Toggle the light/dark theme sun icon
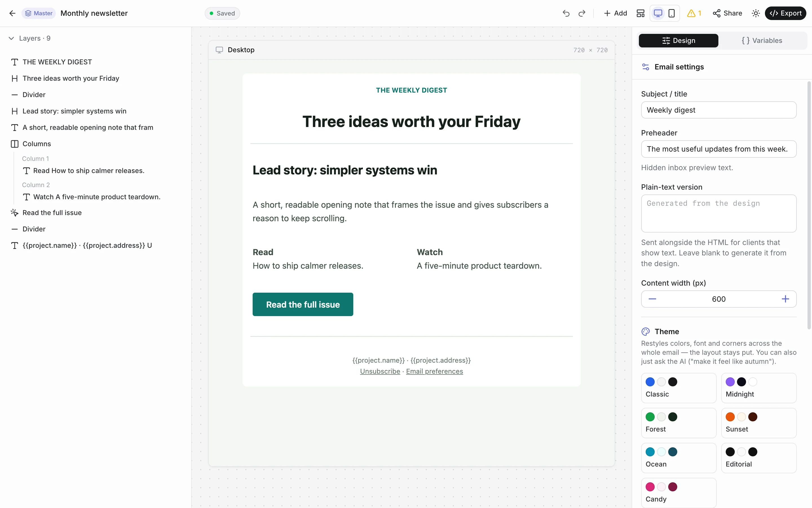 click(x=756, y=13)
